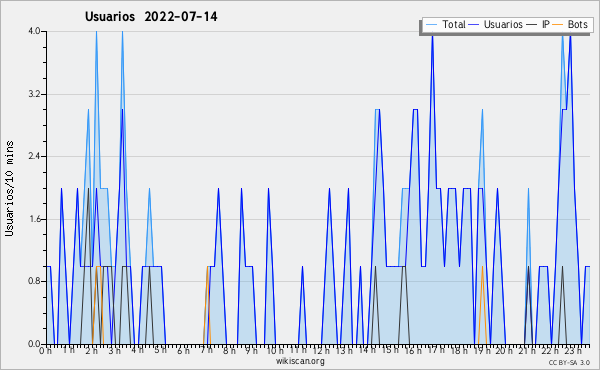Screen dimensions: 600x370
Task: Click the 9 h x-axis label
Action: (x=251, y=351)
